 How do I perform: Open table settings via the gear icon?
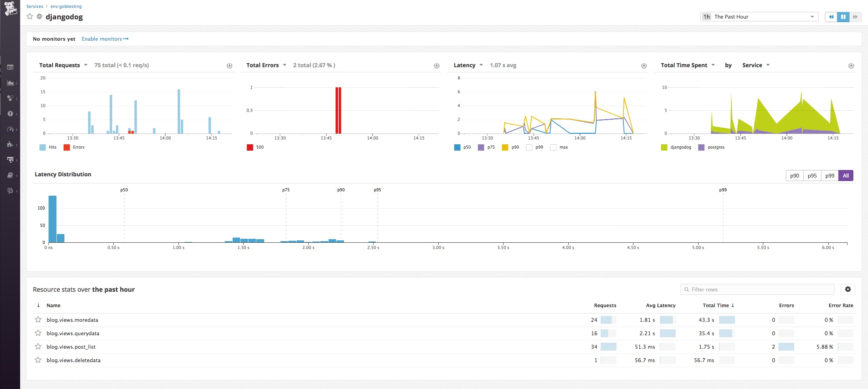click(848, 289)
